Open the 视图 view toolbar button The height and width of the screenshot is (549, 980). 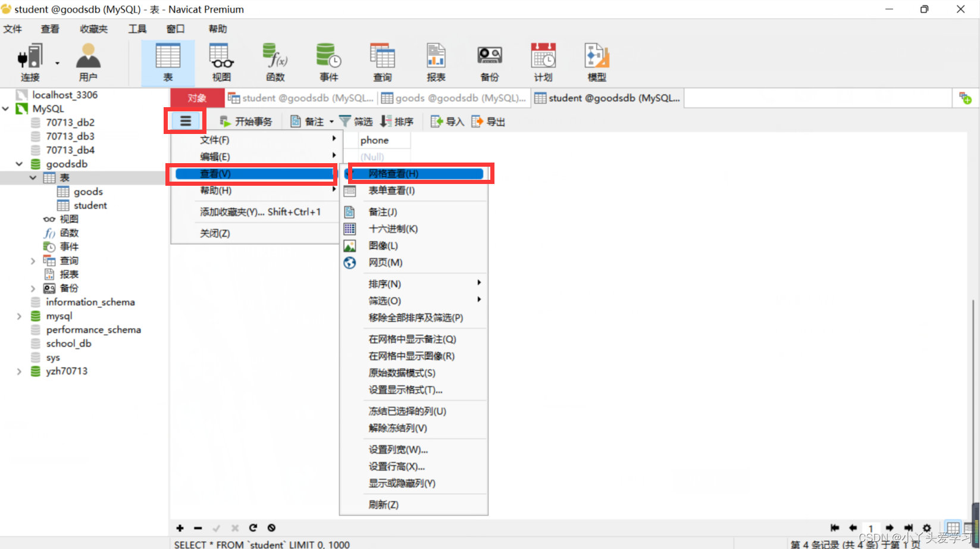point(221,63)
